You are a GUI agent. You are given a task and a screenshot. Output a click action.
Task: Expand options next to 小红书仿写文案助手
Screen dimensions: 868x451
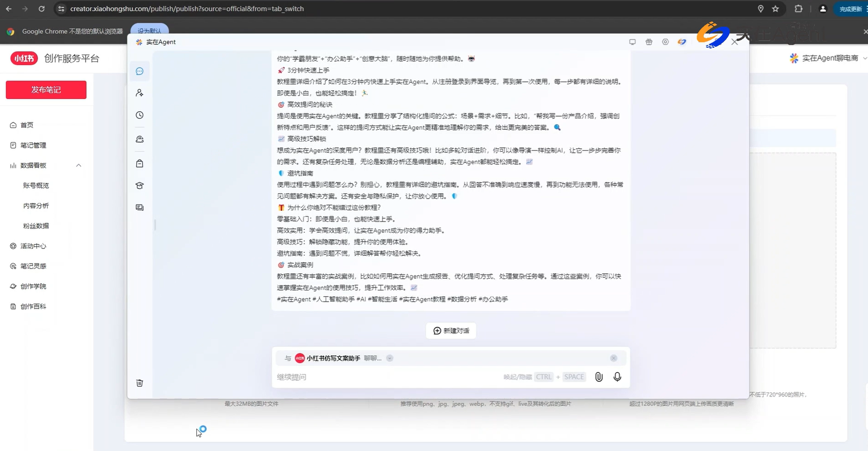coord(389,358)
